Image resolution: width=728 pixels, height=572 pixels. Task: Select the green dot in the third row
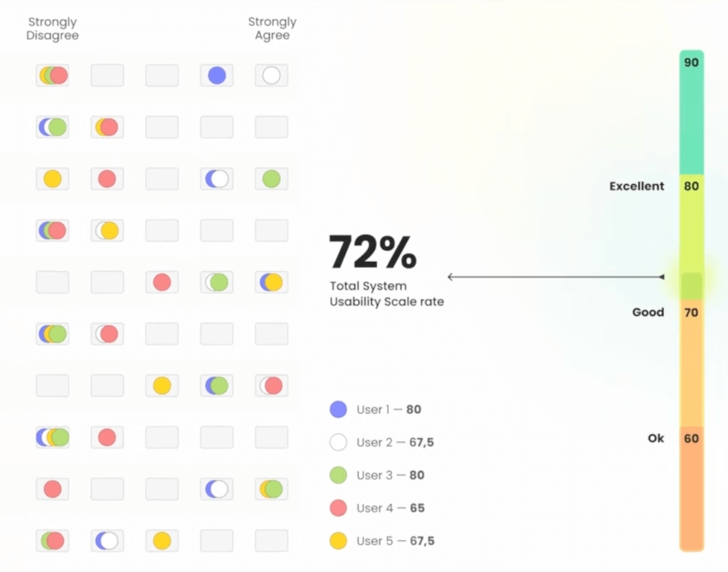[x=271, y=179]
